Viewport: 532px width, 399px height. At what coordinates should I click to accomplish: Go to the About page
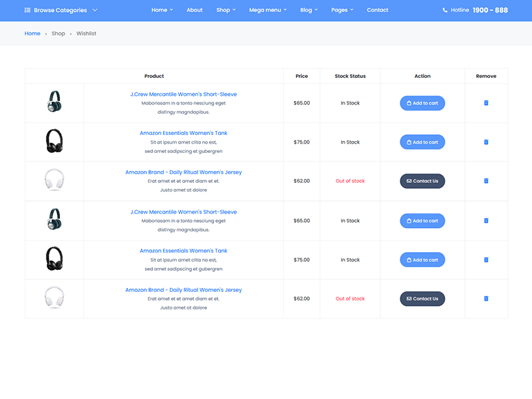tap(194, 11)
